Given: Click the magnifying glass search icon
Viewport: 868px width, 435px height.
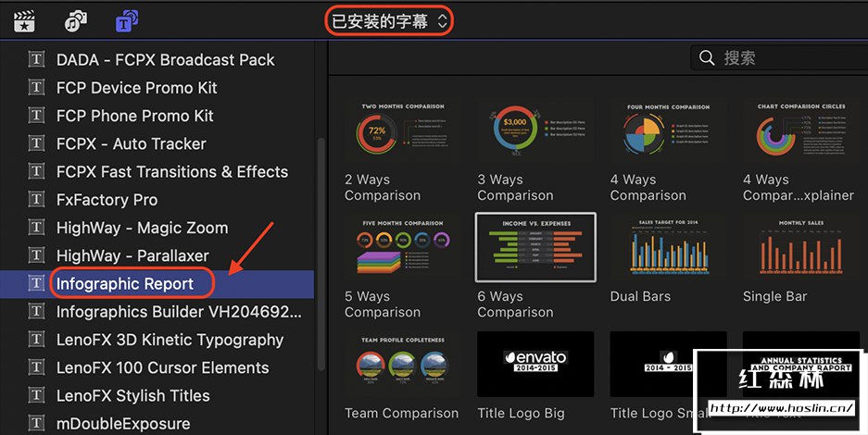Looking at the screenshot, I should click(x=707, y=57).
